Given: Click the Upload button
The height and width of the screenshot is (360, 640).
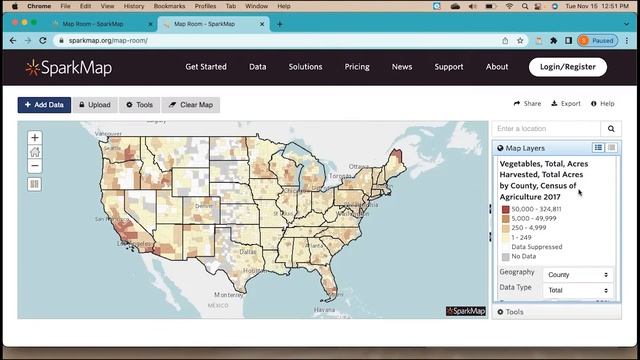Looking at the screenshot, I should (x=95, y=105).
